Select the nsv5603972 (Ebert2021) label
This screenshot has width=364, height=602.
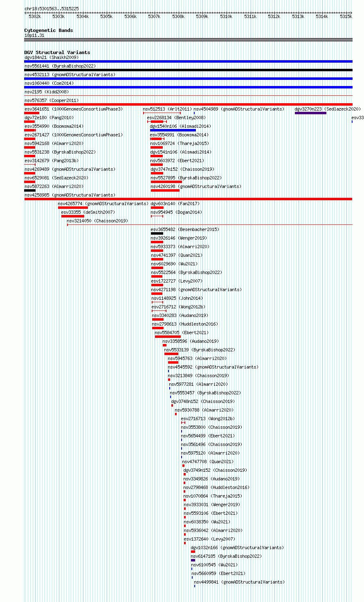177,161
